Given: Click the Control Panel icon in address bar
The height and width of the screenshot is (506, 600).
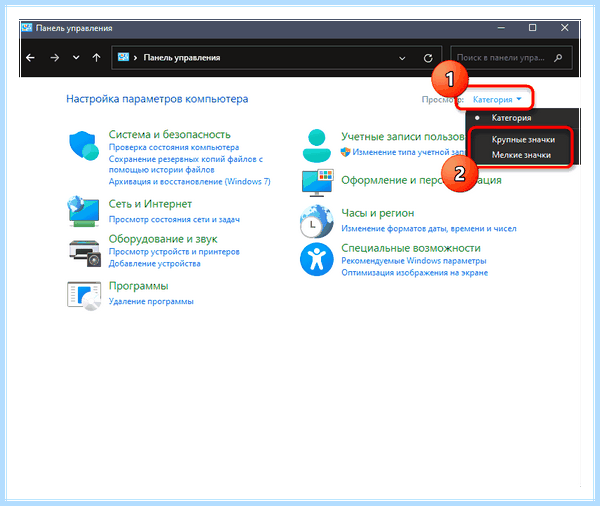Looking at the screenshot, I should 123,57.
